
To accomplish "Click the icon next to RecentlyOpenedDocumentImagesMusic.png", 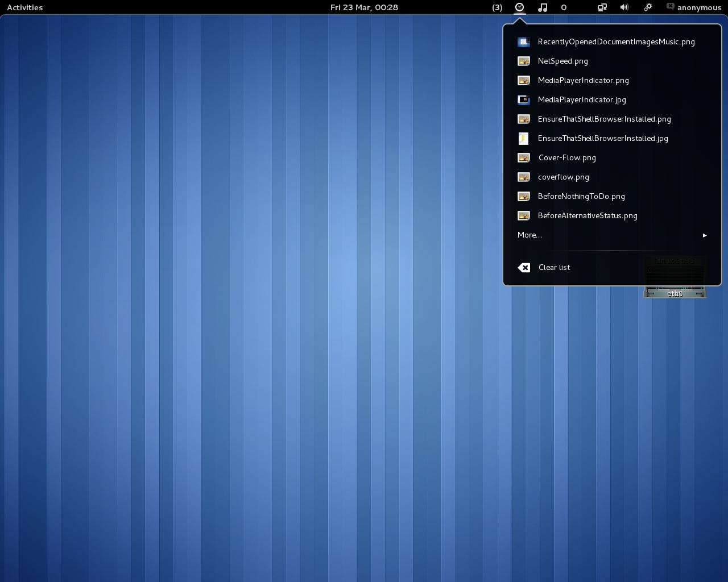I will tap(524, 42).
